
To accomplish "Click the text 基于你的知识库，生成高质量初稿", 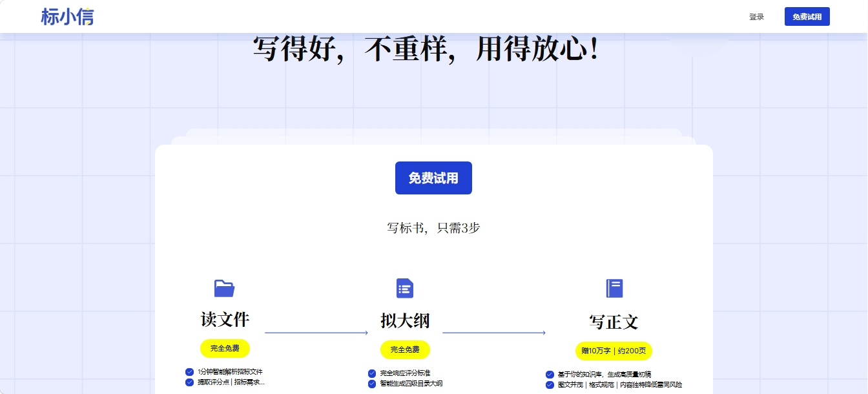I will pyautogui.click(x=604, y=375).
